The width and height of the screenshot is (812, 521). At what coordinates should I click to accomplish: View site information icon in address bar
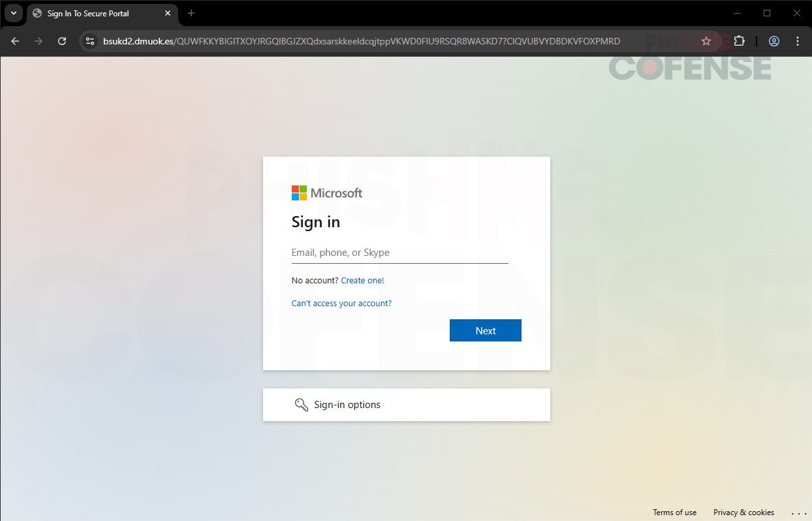[91, 41]
